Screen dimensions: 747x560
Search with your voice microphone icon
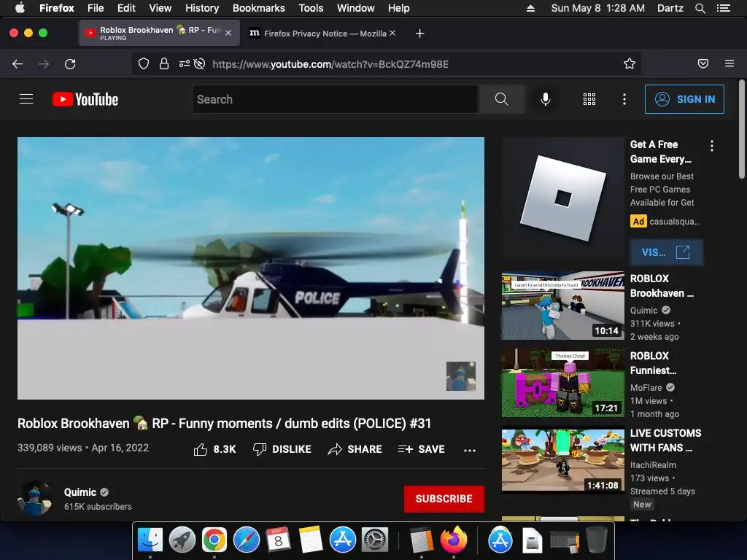pyautogui.click(x=546, y=99)
